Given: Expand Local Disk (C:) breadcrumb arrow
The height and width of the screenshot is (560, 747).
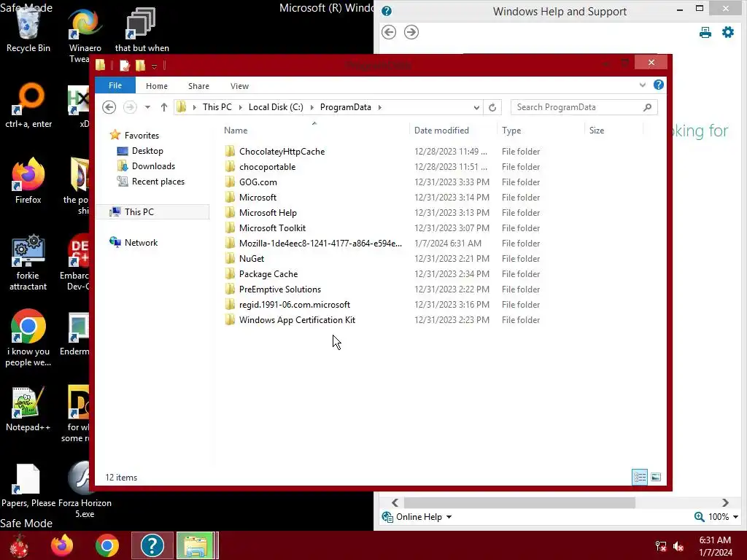Looking at the screenshot, I should (312, 107).
